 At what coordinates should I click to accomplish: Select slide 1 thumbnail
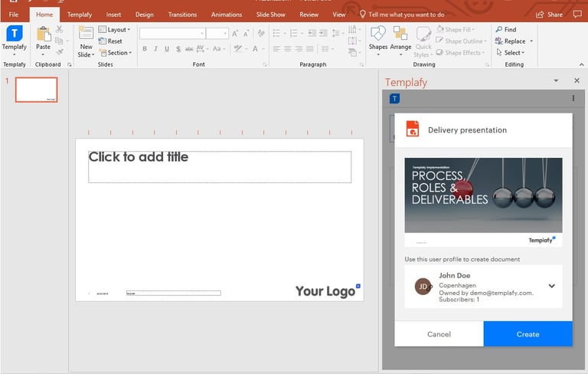tap(37, 90)
